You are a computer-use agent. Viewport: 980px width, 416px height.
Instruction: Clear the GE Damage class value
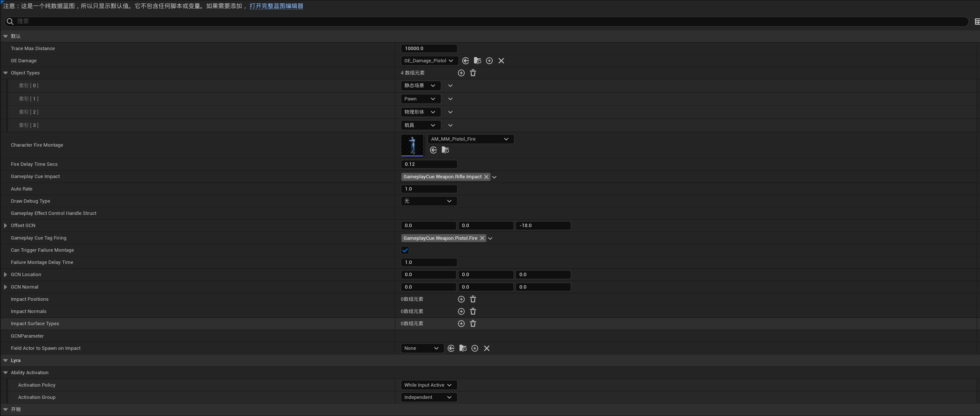[x=501, y=61]
